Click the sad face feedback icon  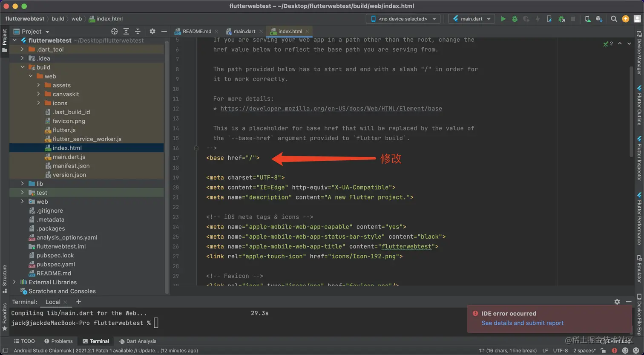pos(636,351)
